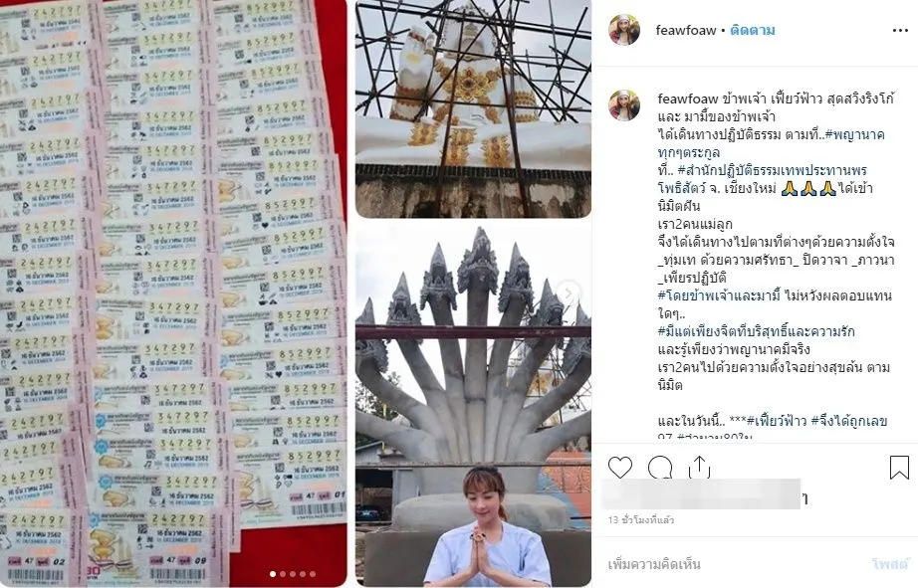Open feawfoaw avatar beside the caption
This screenshot has width=918, height=588.
624,105
